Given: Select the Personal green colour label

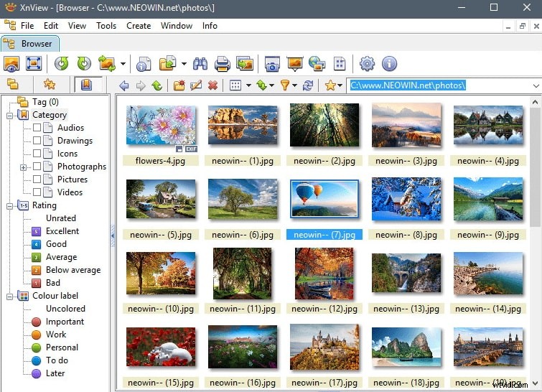Looking at the screenshot, I should click(62, 347).
